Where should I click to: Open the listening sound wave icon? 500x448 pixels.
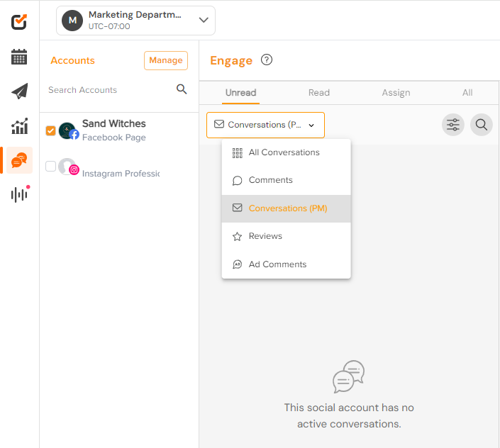click(x=20, y=194)
